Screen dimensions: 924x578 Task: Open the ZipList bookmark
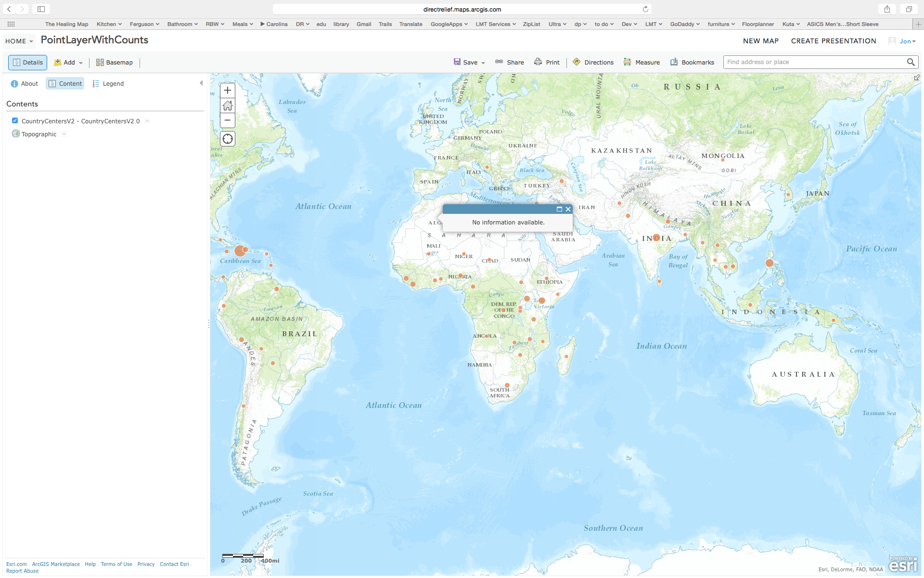point(531,24)
